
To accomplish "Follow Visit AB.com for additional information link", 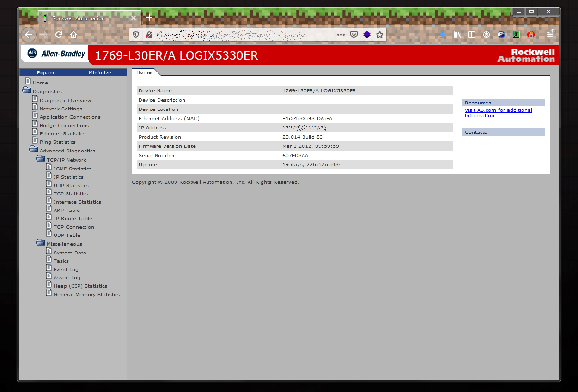I will [x=498, y=113].
